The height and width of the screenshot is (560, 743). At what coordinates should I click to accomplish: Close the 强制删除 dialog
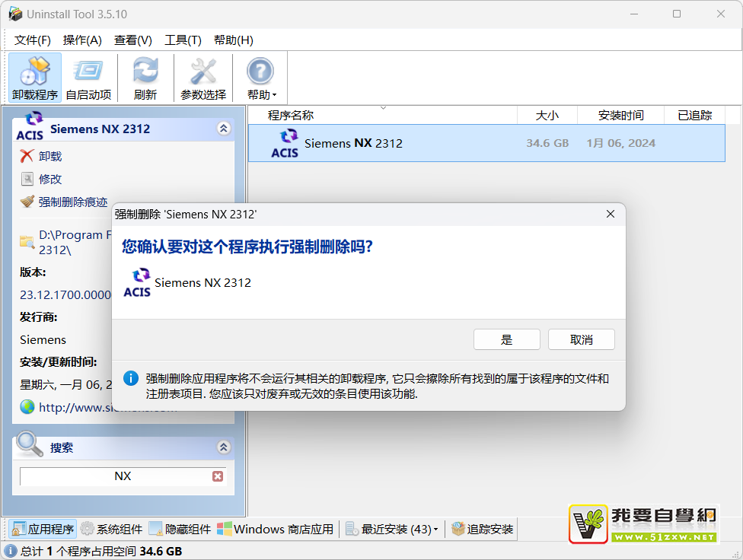(611, 214)
